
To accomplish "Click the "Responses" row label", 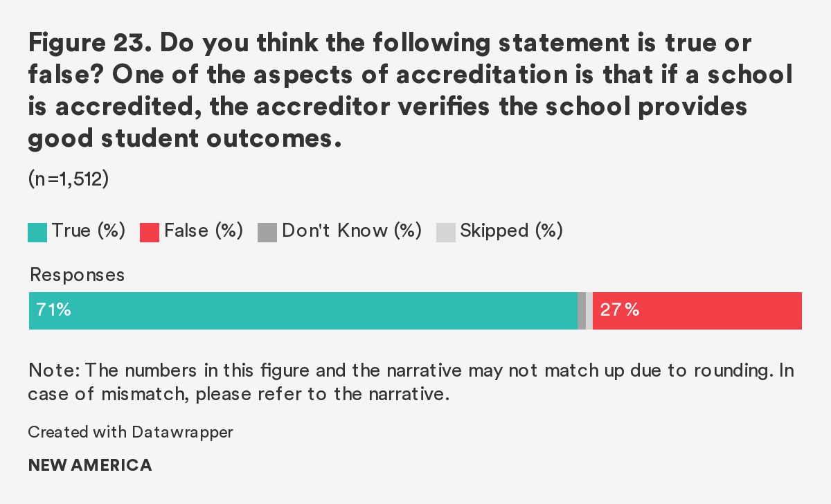I will point(77,275).
